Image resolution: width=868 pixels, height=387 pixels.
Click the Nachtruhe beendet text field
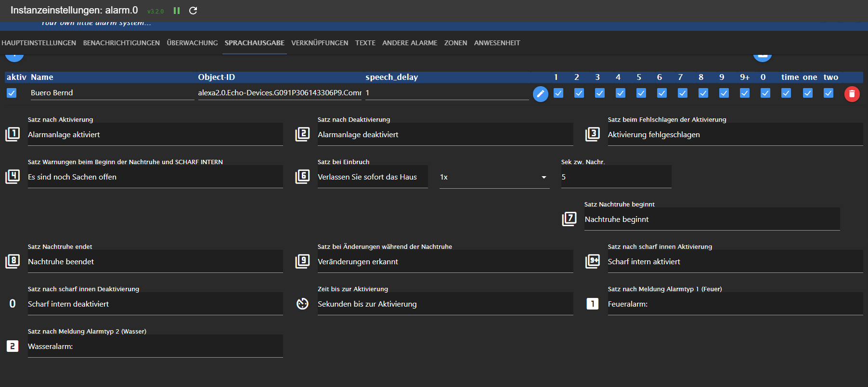pos(155,261)
